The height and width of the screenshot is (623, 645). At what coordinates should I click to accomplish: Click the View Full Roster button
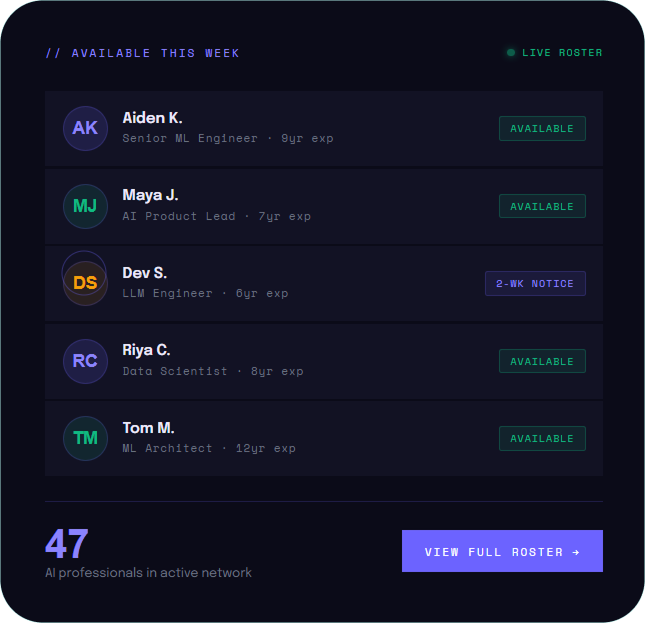coord(502,551)
